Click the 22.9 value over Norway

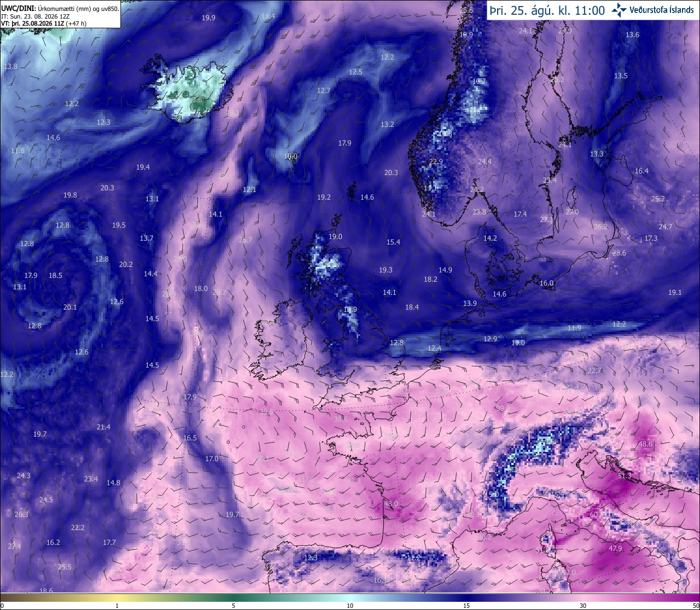click(x=436, y=161)
